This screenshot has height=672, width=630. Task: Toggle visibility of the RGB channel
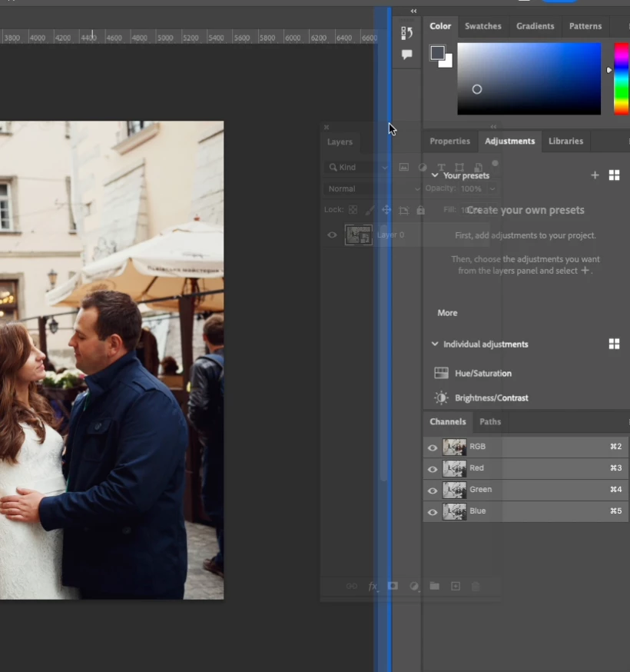(x=433, y=447)
